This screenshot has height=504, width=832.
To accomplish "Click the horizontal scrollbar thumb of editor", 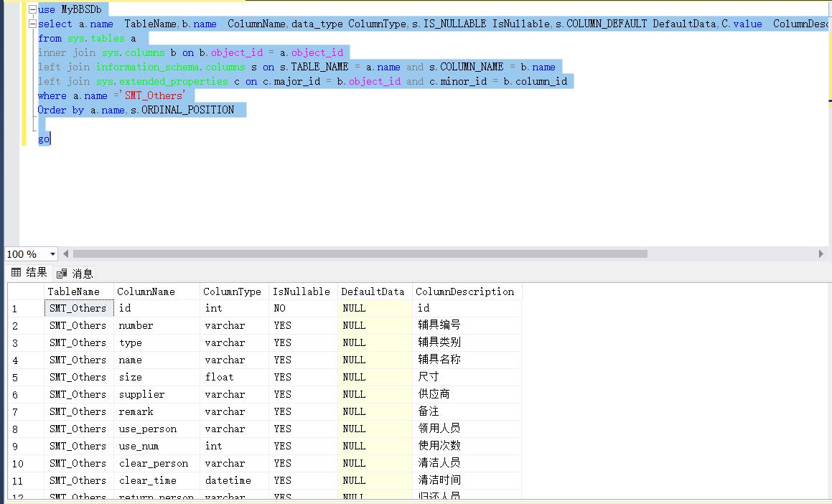I will [360, 254].
